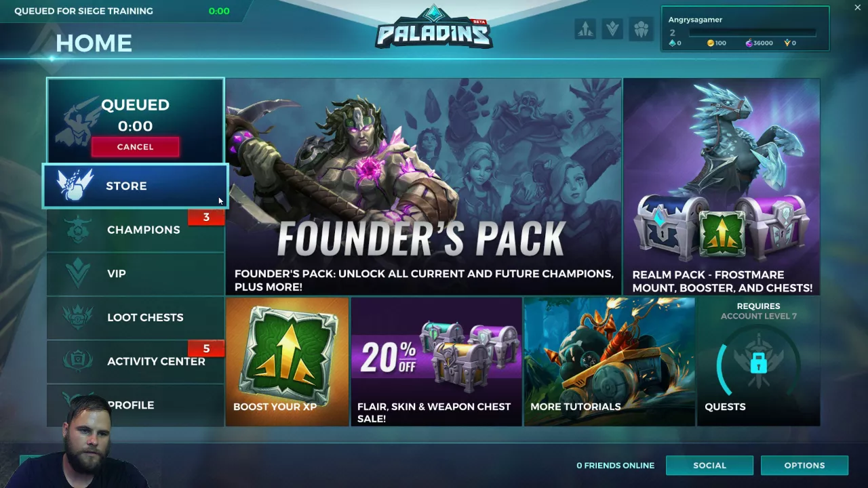This screenshot has width=868, height=488.
Task: Open the Founder's Pack banner
Action: click(423, 186)
